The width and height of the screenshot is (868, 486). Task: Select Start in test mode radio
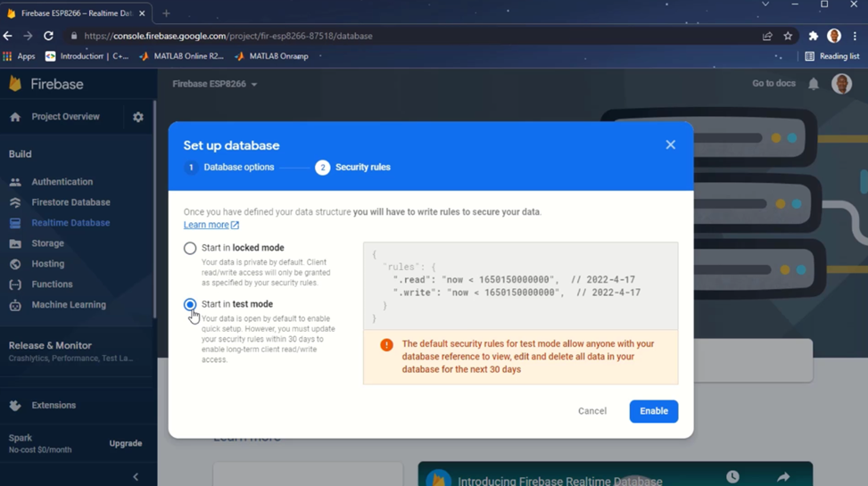(190, 304)
